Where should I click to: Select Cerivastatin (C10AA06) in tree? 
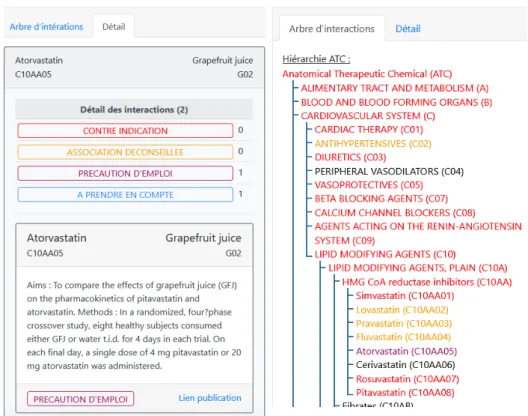(405, 365)
